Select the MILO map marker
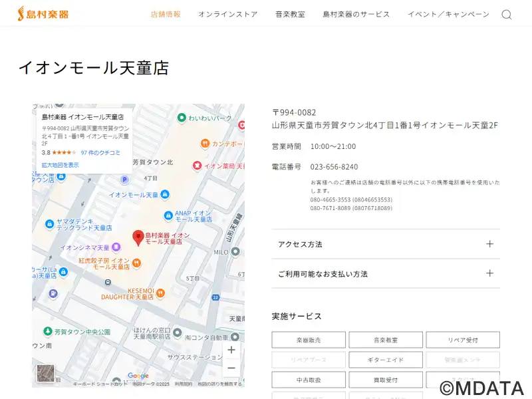The height and width of the screenshot is (399, 532). coord(235,252)
